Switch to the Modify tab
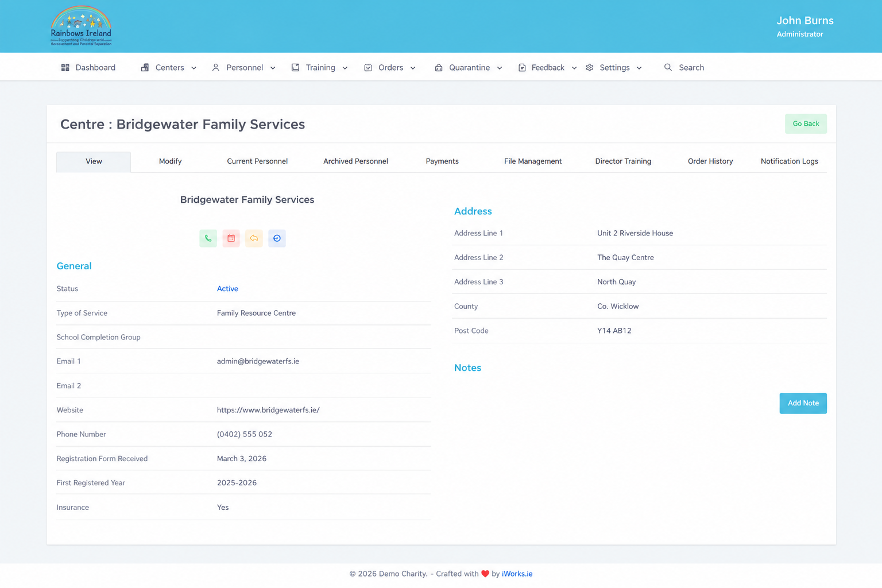The height and width of the screenshot is (588, 882). tap(171, 161)
